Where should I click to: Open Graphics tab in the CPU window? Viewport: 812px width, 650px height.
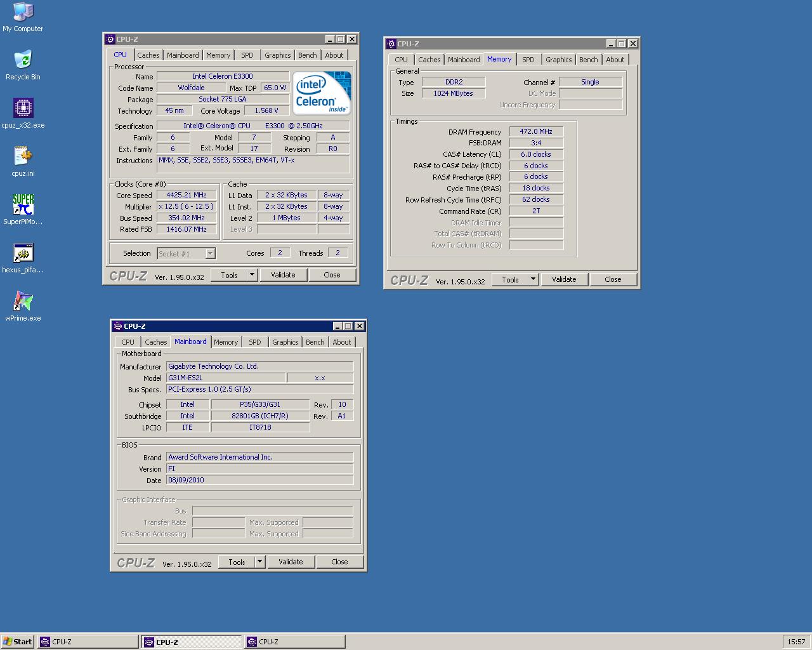278,55
